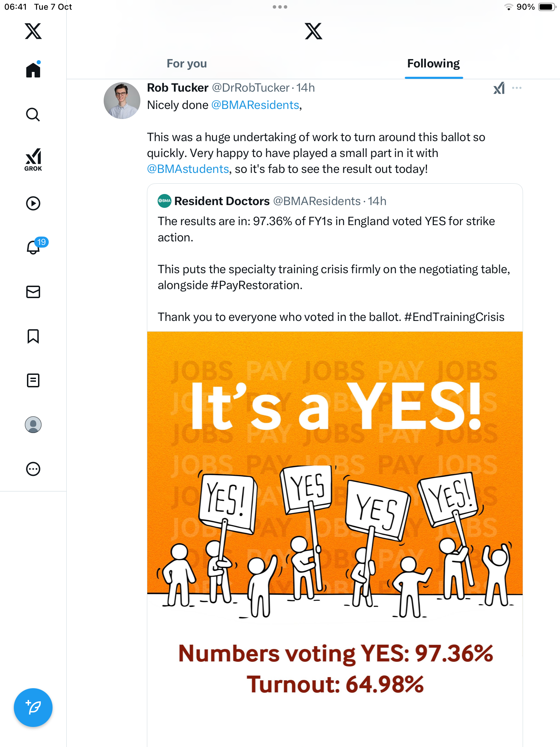Screen dimensions: 560x747
Task: Open the Home feed icon
Action: tap(33, 70)
